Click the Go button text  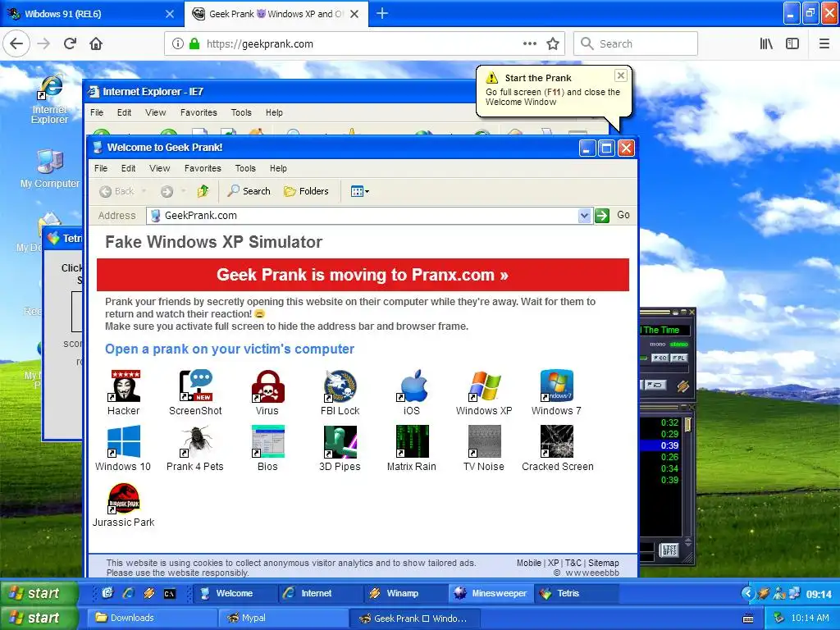pyautogui.click(x=623, y=215)
